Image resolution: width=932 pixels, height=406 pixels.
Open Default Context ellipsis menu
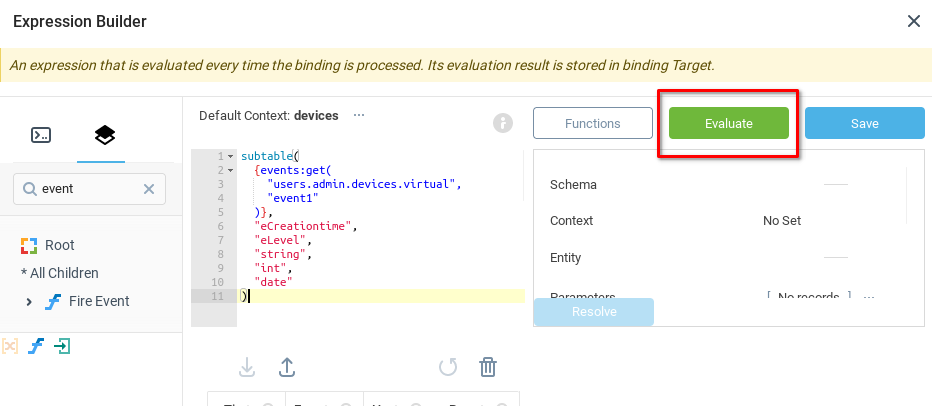(x=359, y=115)
